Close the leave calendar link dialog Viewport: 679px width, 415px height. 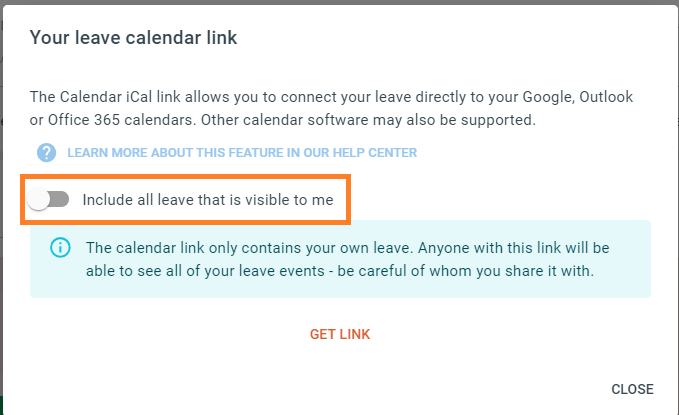(x=632, y=389)
